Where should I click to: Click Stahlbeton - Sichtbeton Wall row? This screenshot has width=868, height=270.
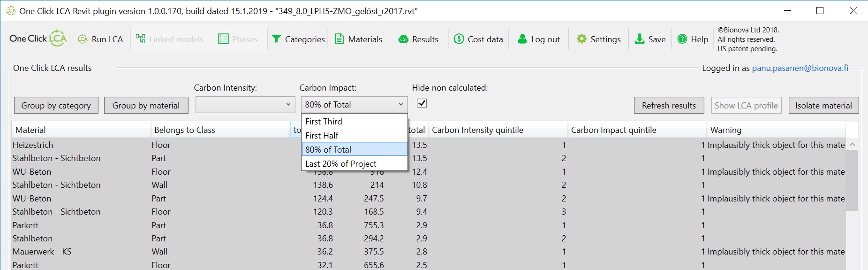click(x=429, y=185)
